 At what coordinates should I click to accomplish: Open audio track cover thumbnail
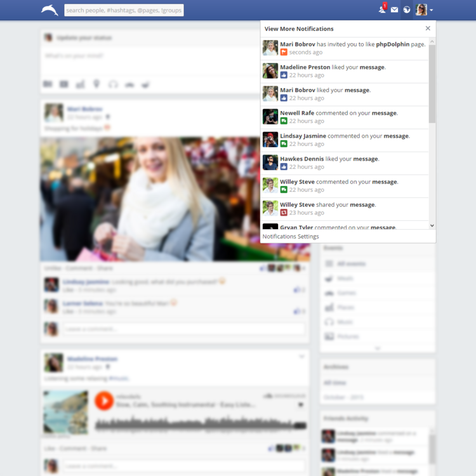click(65, 412)
